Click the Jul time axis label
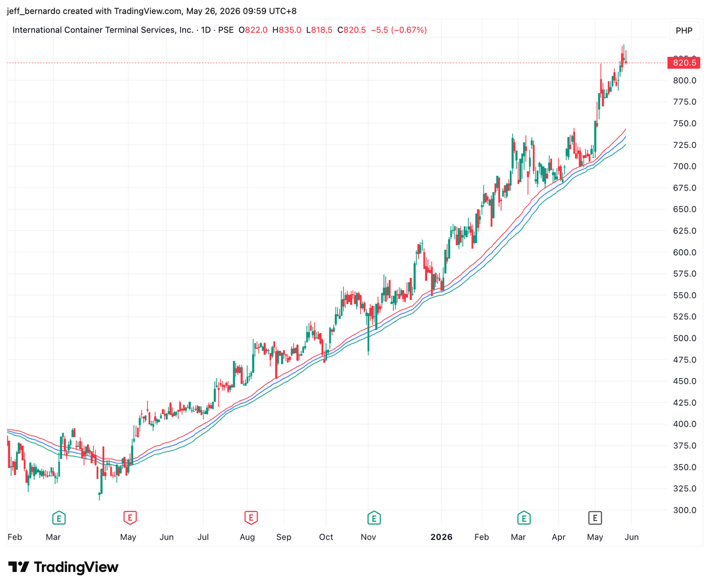 tap(202, 537)
